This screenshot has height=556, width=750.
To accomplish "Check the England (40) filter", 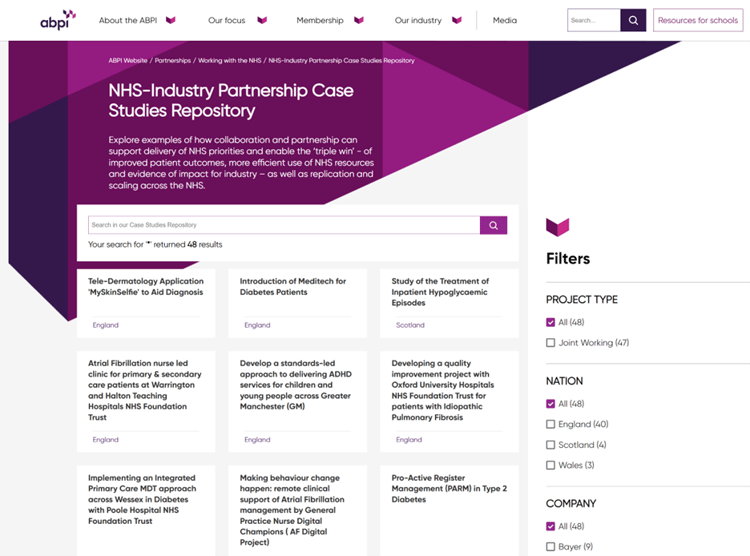I will pyautogui.click(x=551, y=424).
